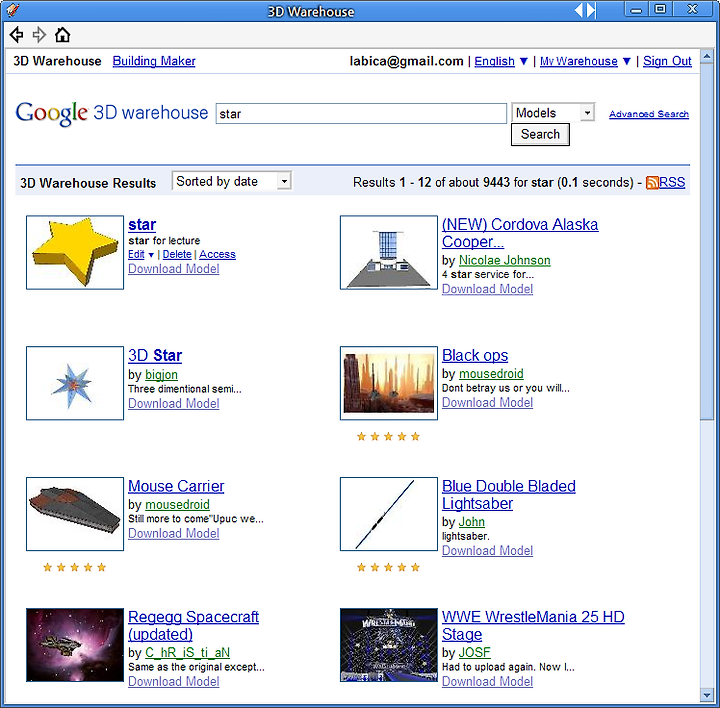Click the RSS feed orange icon

652,183
